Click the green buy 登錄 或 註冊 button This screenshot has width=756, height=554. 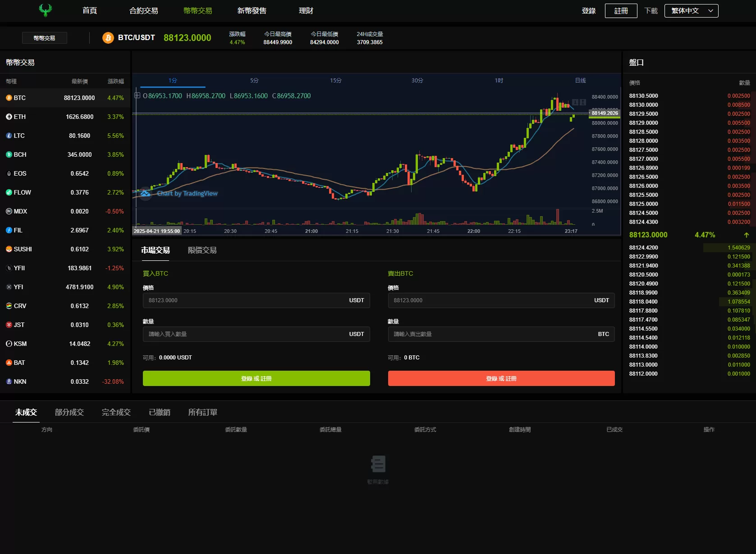pos(256,378)
